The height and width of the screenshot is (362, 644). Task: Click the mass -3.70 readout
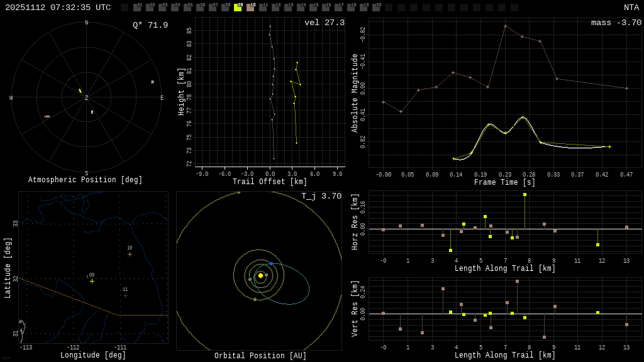(616, 23)
